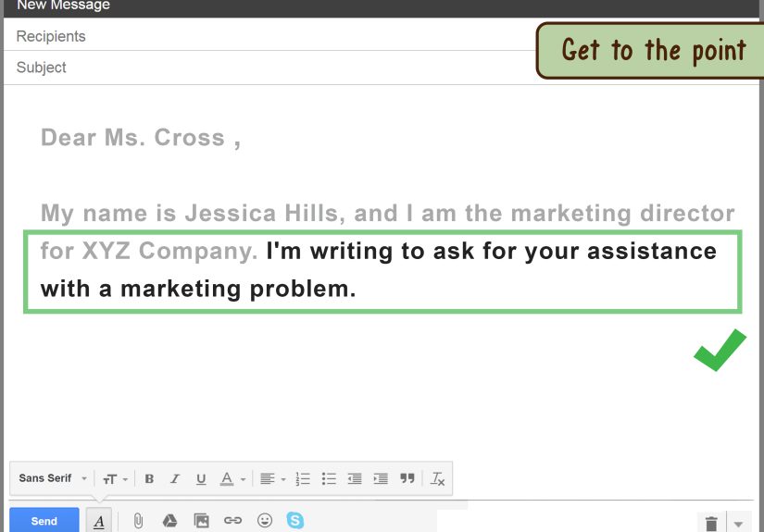Insert files using Google Drive icon

(169, 521)
